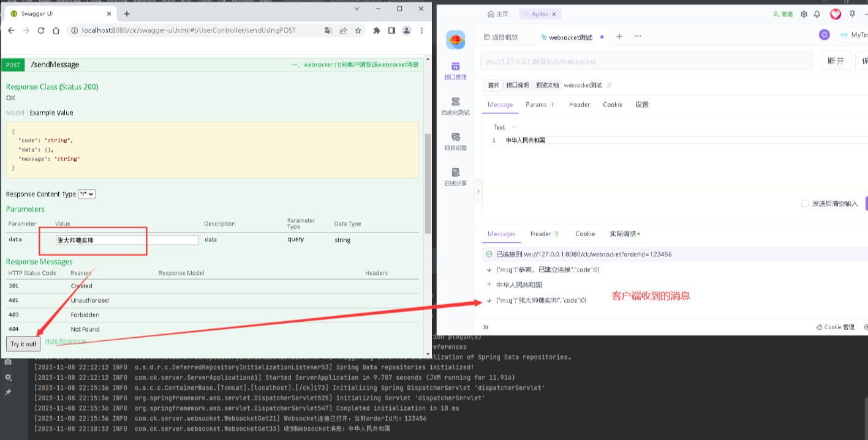
Task: Open the Text message format dropdown
Action: tap(505, 127)
